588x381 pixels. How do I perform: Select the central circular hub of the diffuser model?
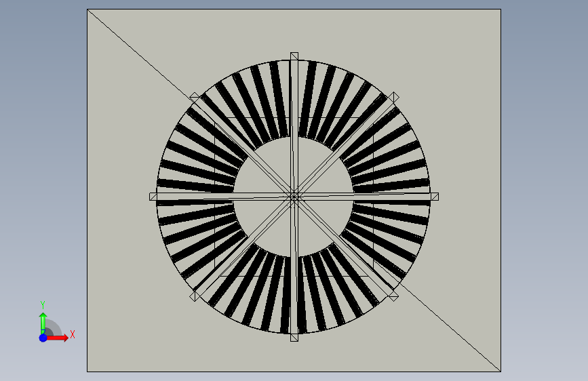click(x=293, y=197)
